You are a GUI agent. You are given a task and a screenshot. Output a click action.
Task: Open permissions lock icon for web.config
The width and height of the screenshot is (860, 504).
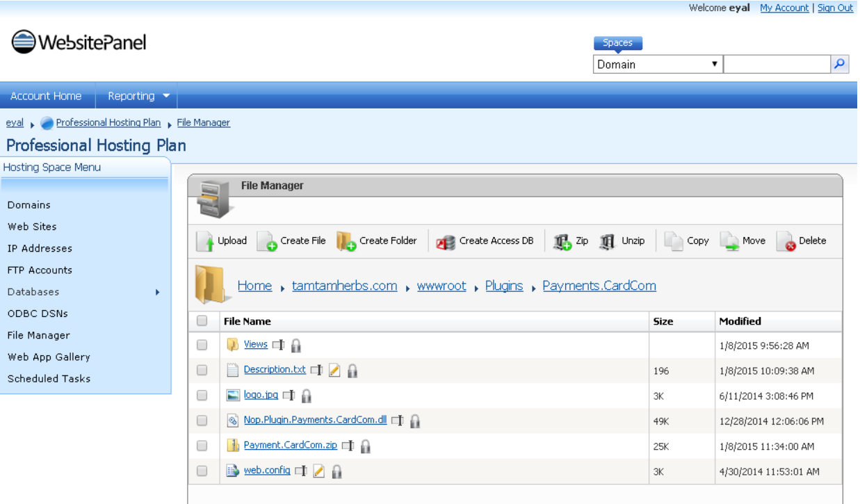336,471
